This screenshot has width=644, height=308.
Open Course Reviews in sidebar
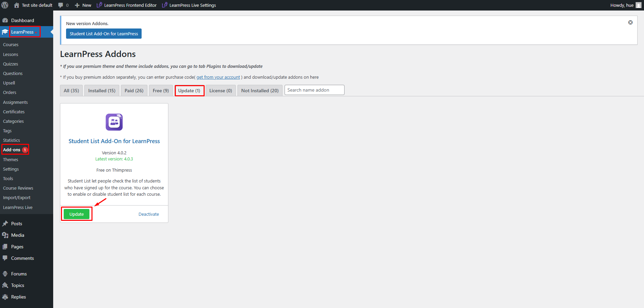[x=18, y=188]
